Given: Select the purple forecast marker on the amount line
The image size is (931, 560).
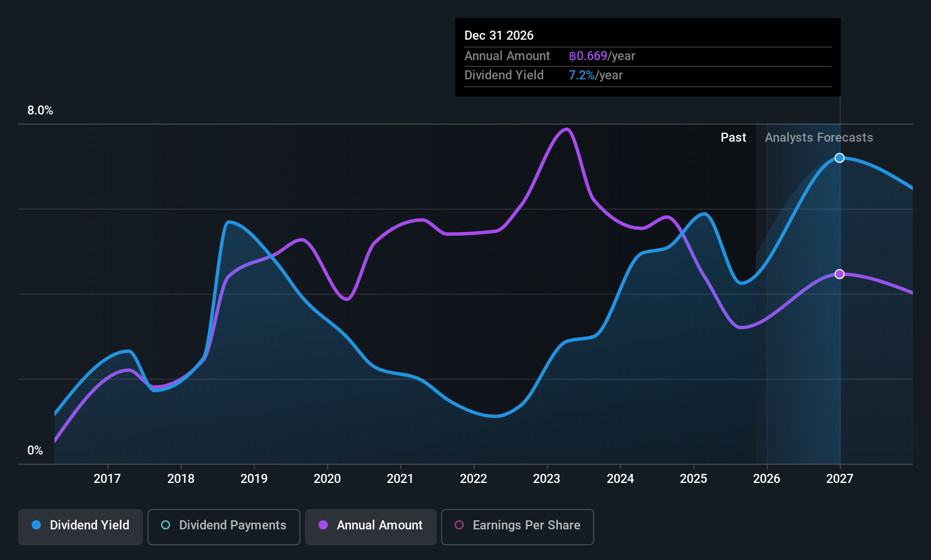Looking at the screenshot, I should (839, 274).
